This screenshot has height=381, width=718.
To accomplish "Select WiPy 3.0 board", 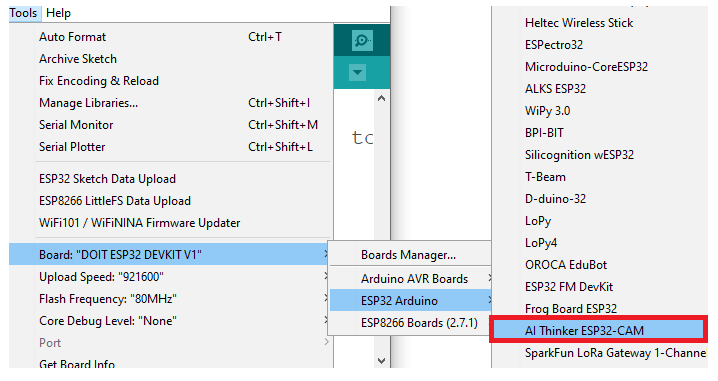I will click(x=600, y=110).
